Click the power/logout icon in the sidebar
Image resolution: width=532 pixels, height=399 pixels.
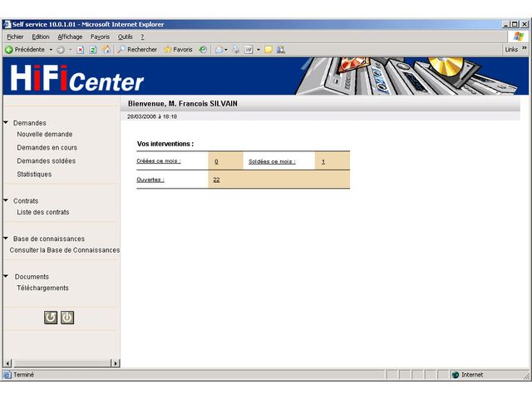(x=67, y=317)
